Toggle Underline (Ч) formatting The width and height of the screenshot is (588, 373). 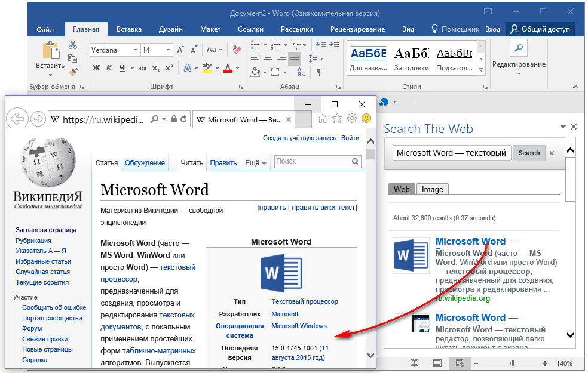tap(122, 68)
